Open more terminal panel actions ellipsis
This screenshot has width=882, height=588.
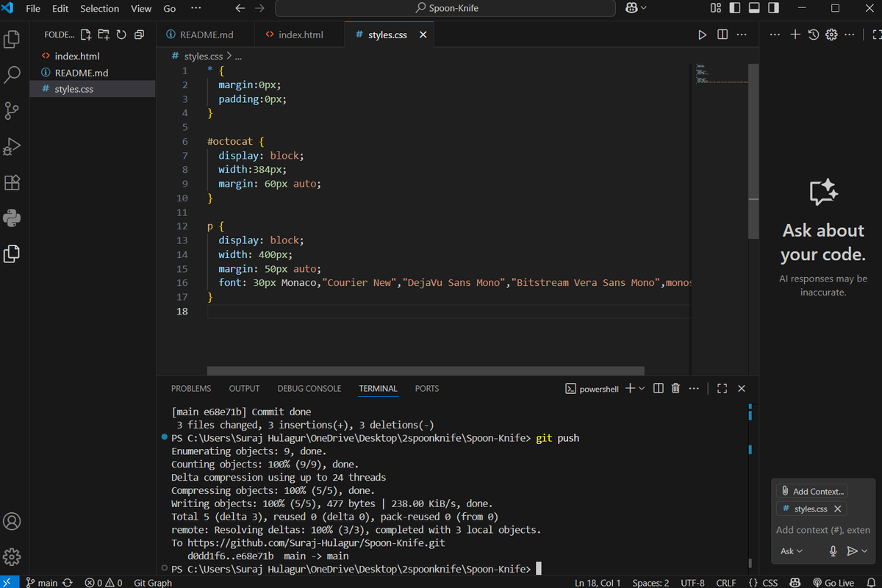(695, 388)
